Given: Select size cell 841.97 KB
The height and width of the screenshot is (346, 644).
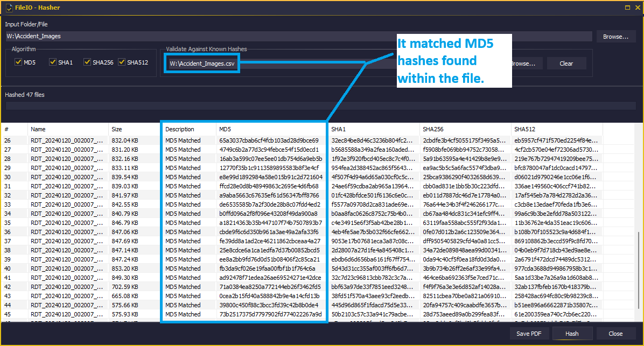Looking at the screenshot, I should pyautogui.click(x=125, y=195).
